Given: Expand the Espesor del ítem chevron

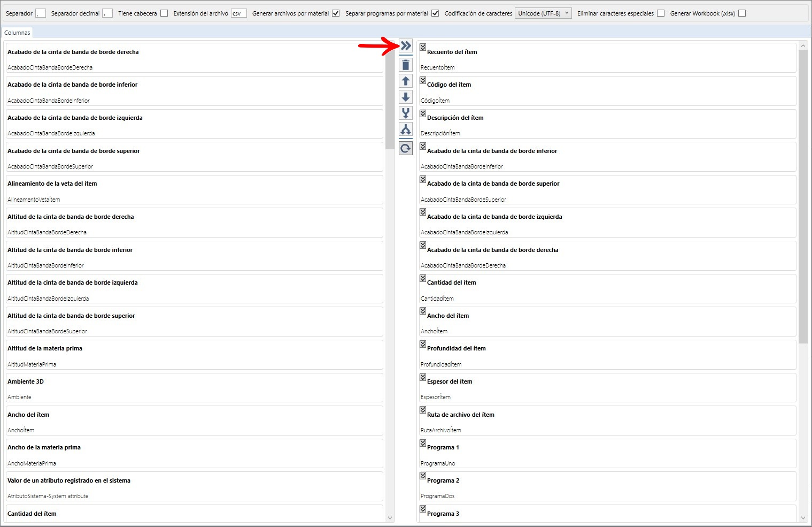Looking at the screenshot, I should pos(423,377).
